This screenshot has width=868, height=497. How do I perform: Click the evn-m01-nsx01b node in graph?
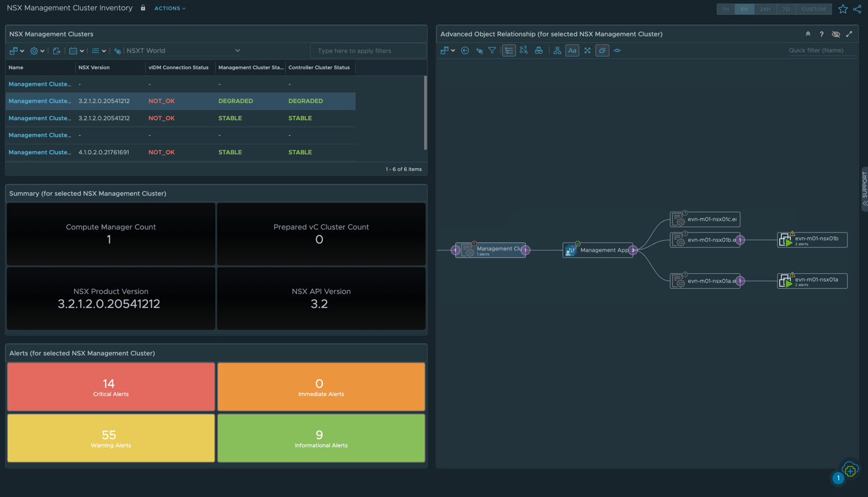coord(812,240)
